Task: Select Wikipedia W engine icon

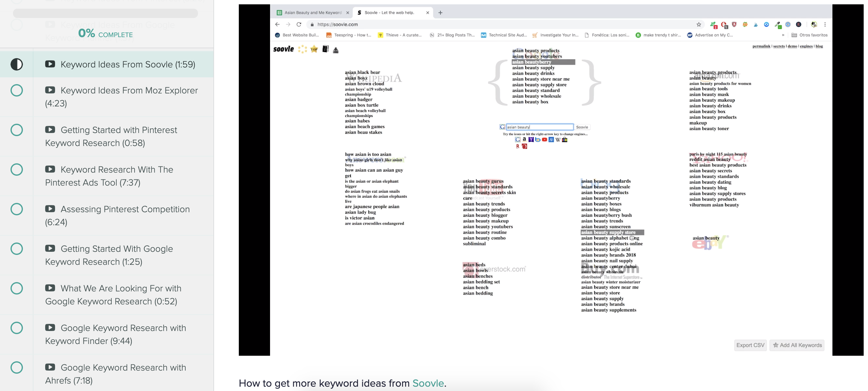Action: (558, 140)
